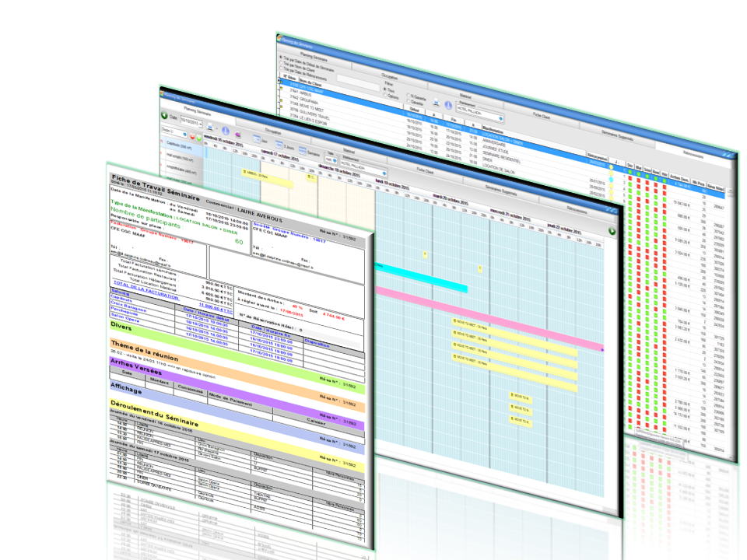The height and width of the screenshot is (560, 747).
Task: Open Rétrocessions tab in the seminar list window
Action: (693, 154)
